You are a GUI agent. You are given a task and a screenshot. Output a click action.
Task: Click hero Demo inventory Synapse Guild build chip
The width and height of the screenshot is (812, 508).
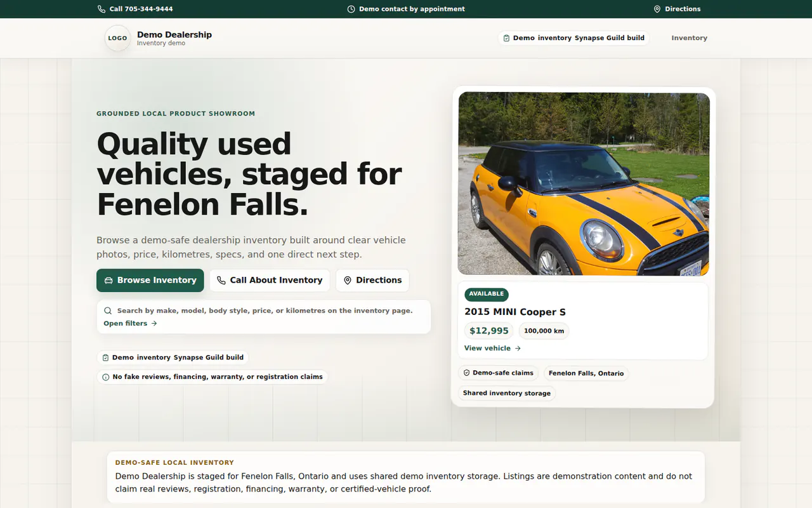(x=173, y=358)
